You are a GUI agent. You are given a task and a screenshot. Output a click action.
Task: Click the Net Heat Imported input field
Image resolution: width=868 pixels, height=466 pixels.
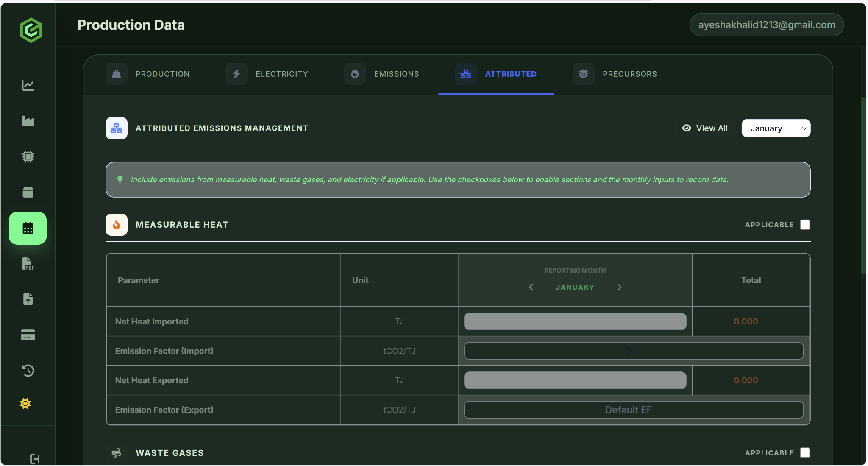[575, 321]
